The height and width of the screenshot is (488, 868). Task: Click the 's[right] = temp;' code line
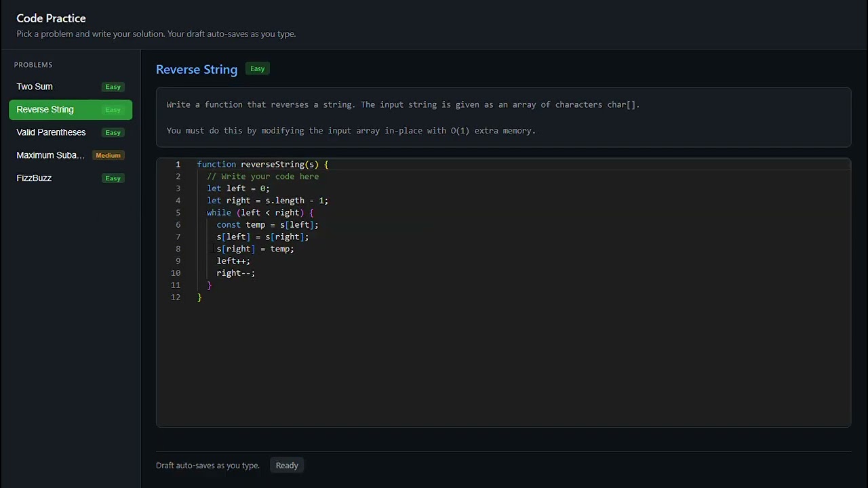click(x=255, y=249)
